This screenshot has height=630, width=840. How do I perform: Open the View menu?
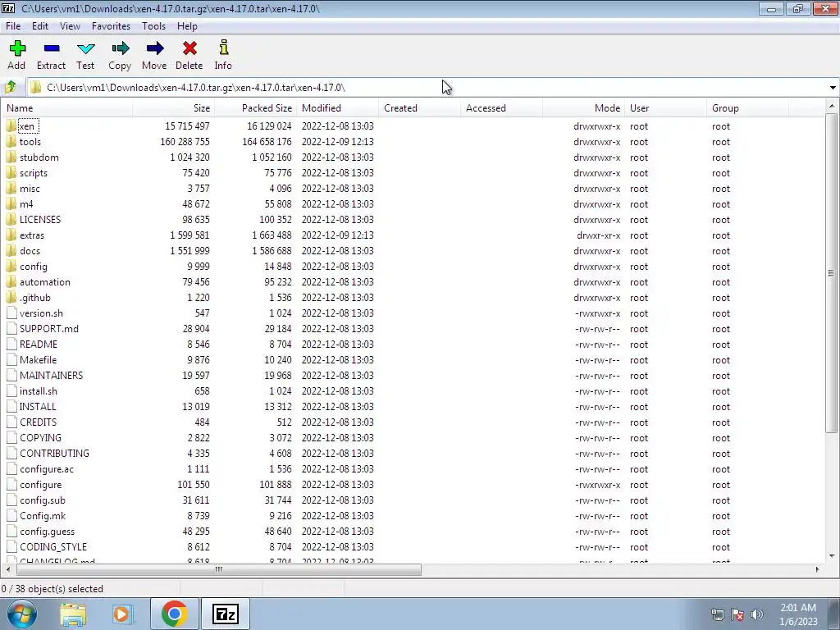pos(71,25)
